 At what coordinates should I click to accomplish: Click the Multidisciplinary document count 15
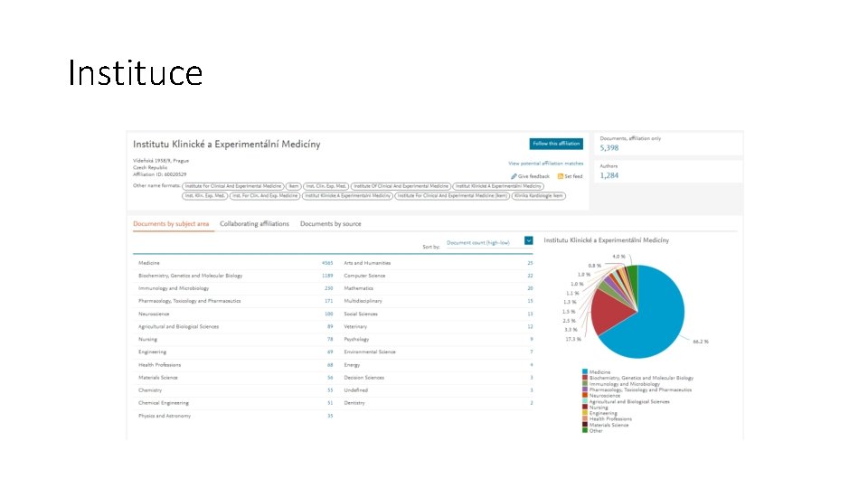click(531, 301)
